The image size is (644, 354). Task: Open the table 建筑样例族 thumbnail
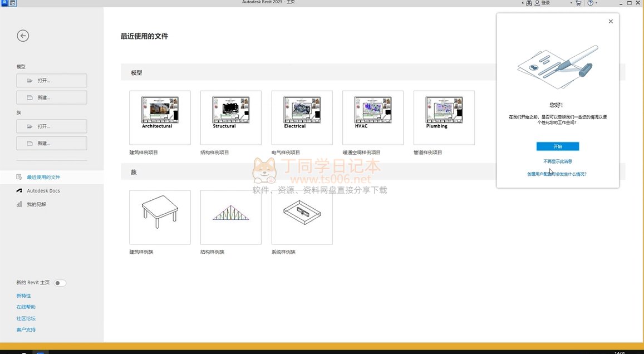160,217
